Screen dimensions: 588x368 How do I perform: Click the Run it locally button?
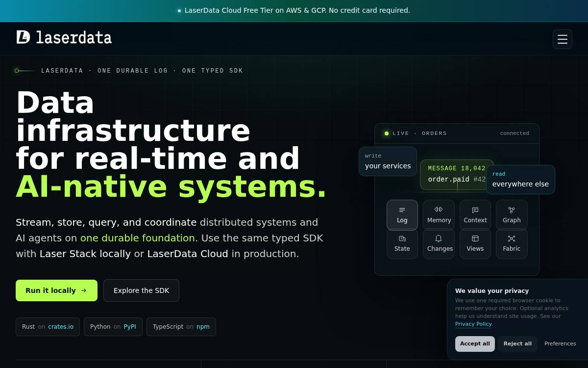[56, 290]
